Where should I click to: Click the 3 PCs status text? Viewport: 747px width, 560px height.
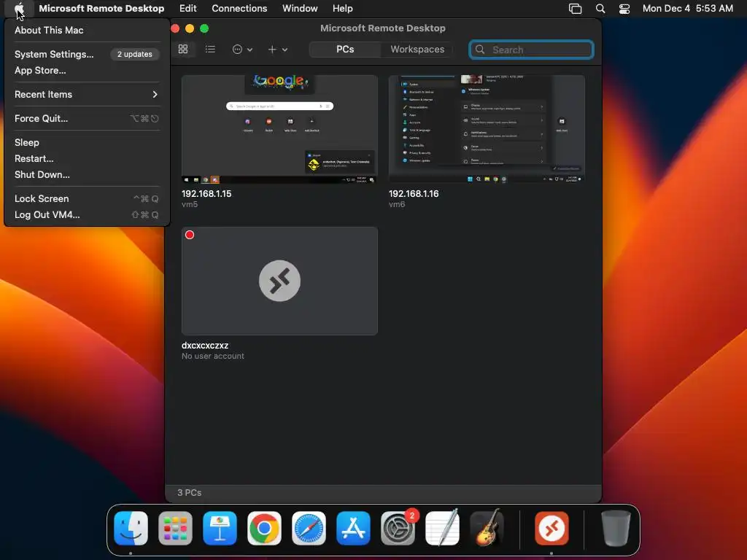(189, 492)
